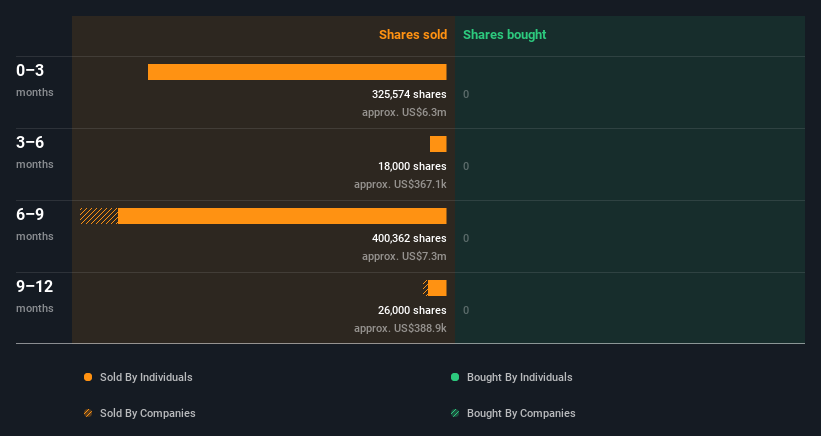Click the '400,362 shares' value
Screen dimensions: 821x436
[409, 238]
